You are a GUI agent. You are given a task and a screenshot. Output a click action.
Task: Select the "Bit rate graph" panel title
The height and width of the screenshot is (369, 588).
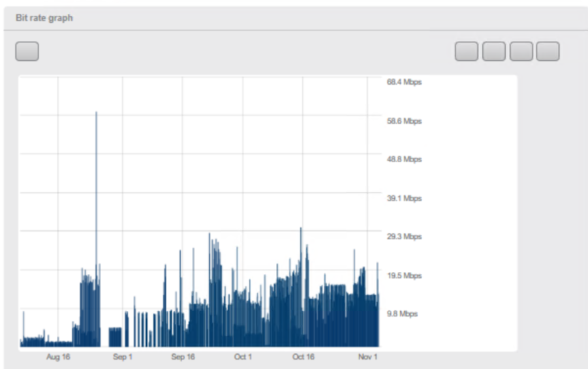tap(44, 18)
